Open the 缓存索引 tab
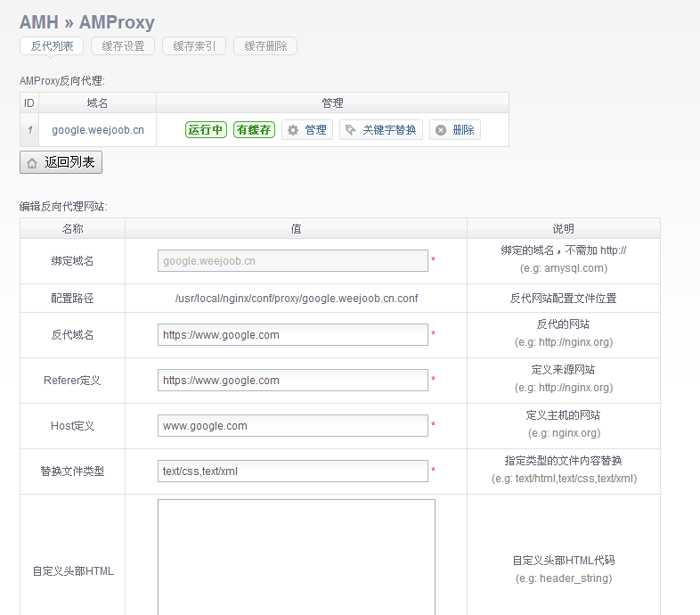Viewport: 700px width, 615px height. pos(194,46)
